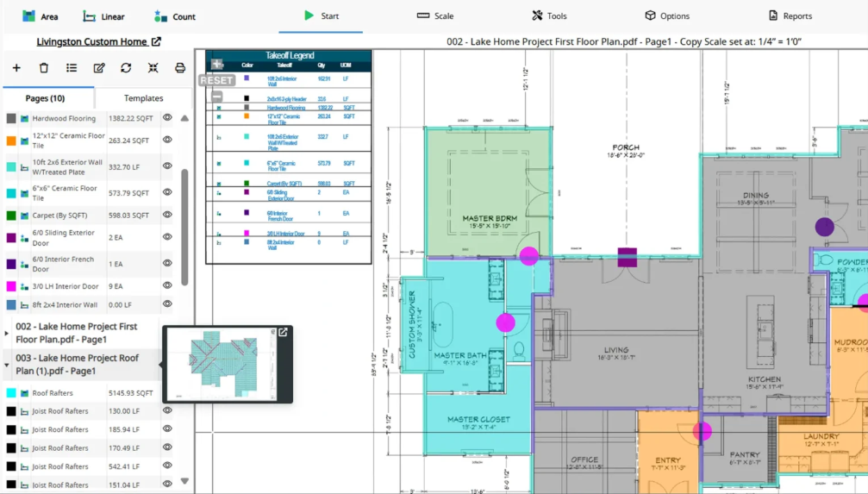Hide 6/0 Interior French Door takeoff
Screen dimensions: 868x494
[167, 263]
